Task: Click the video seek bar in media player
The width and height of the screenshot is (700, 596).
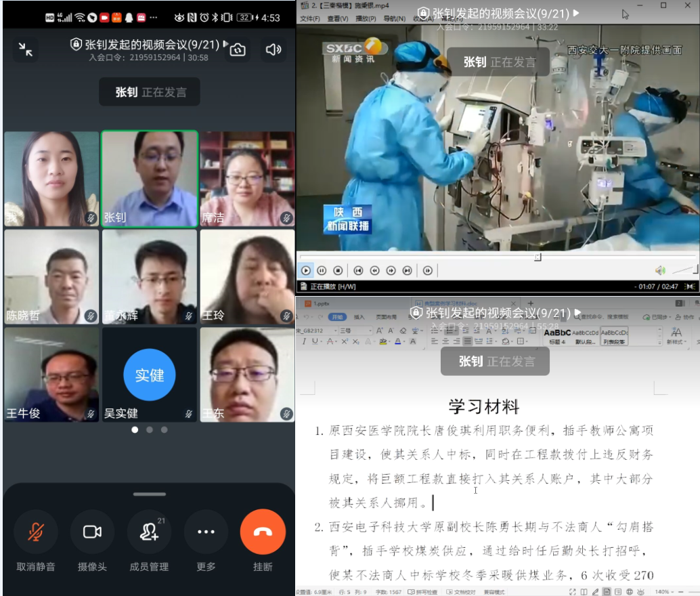Action: coord(474,257)
